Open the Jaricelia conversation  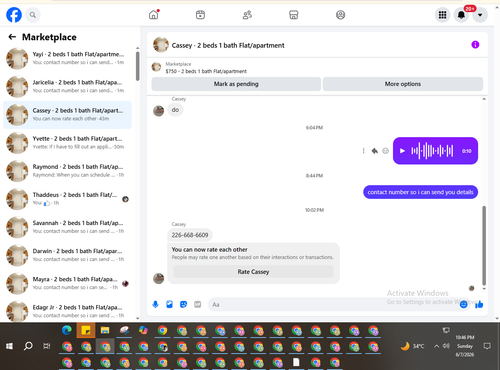pos(67,86)
